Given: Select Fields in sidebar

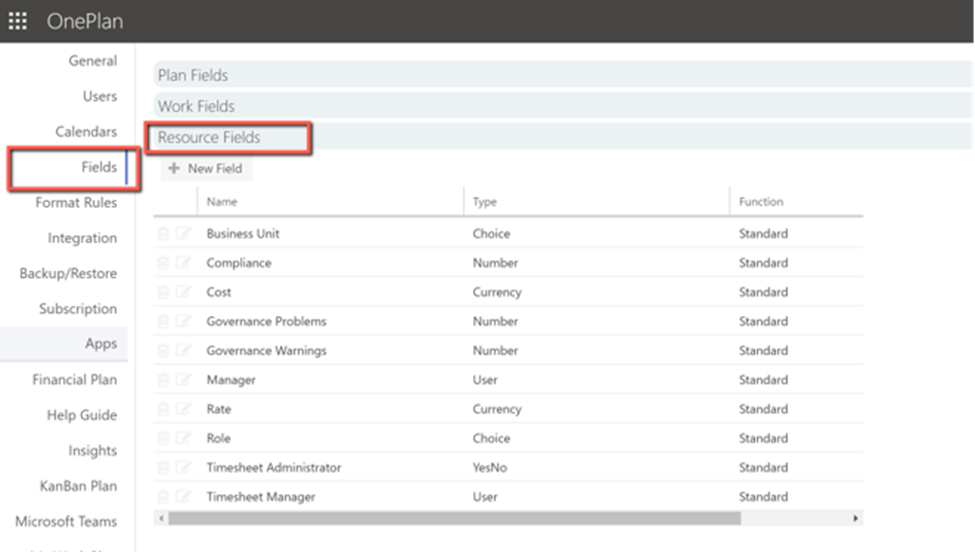Looking at the screenshot, I should (x=99, y=167).
